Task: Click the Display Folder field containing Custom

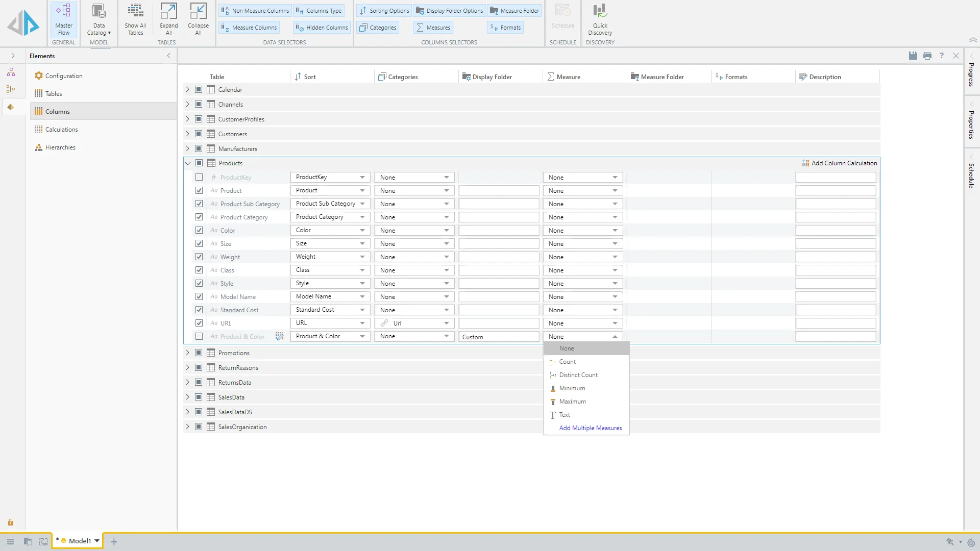Action: (x=498, y=337)
